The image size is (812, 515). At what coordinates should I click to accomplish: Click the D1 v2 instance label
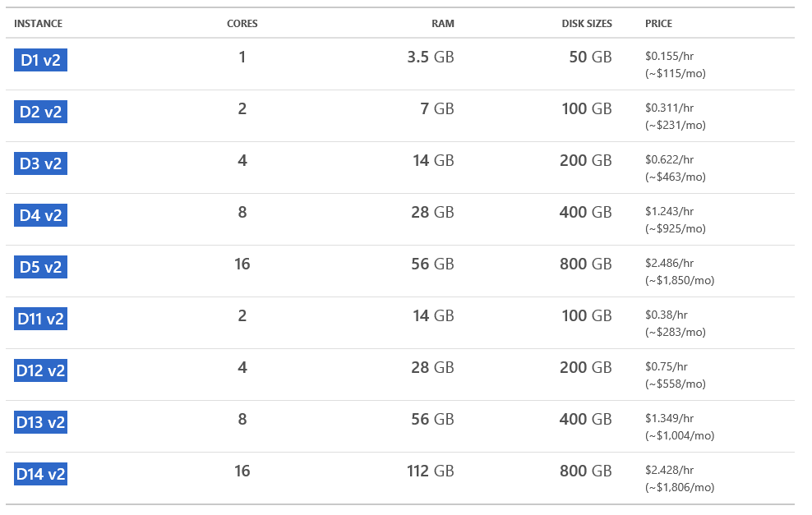click(x=40, y=60)
